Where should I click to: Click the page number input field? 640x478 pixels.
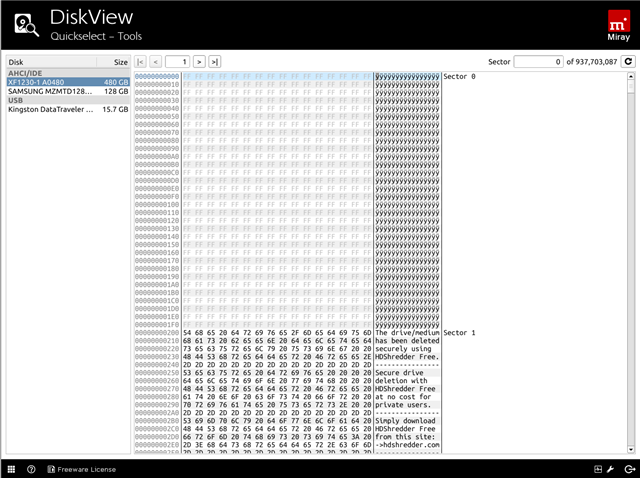click(177, 62)
